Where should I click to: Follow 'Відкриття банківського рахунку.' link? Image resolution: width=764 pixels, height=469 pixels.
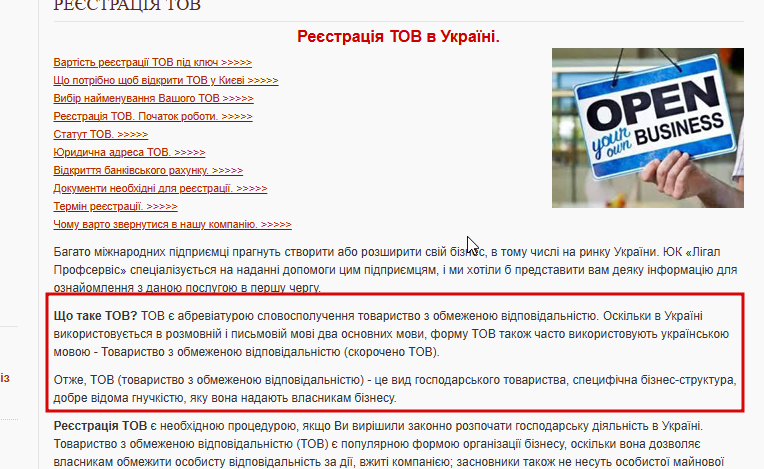[148, 170]
